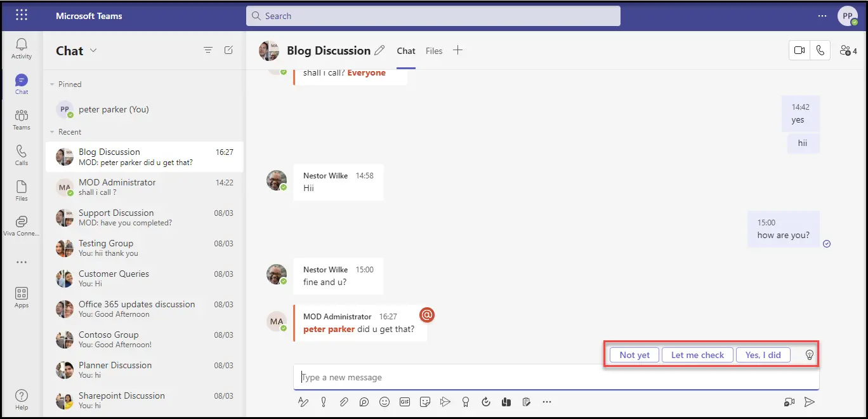868x419 pixels.
Task: Collapse the Pinned chats section
Action: click(x=52, y=84)
